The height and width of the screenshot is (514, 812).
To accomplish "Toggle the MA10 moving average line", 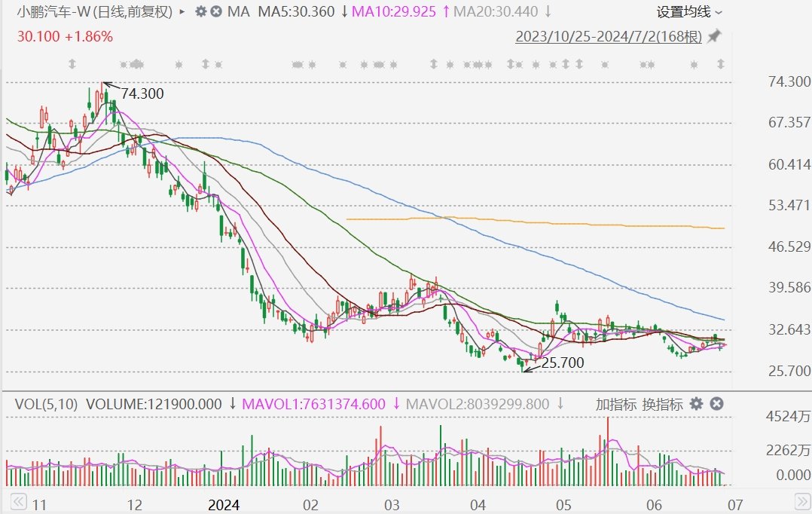I will tap(395, 12).
